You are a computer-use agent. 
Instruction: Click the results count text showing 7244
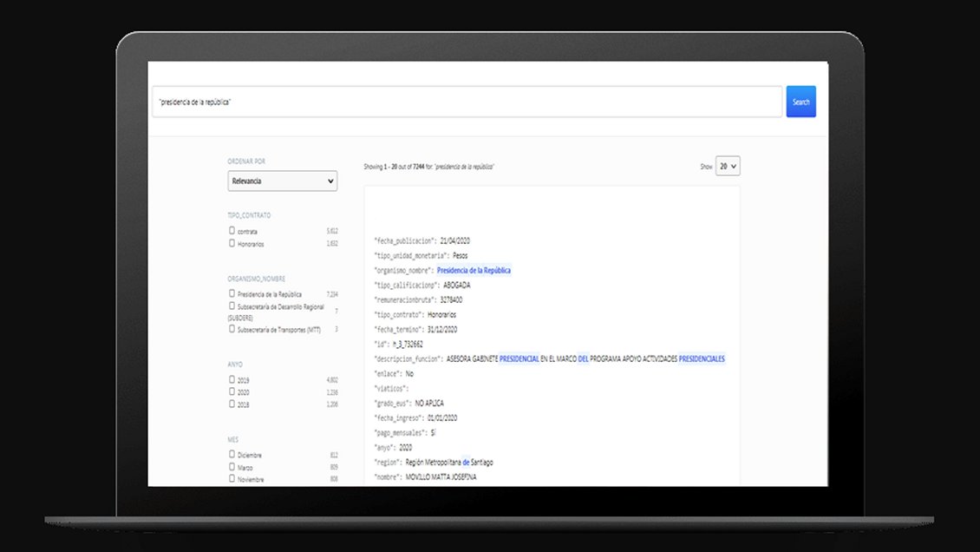(428, 166)
